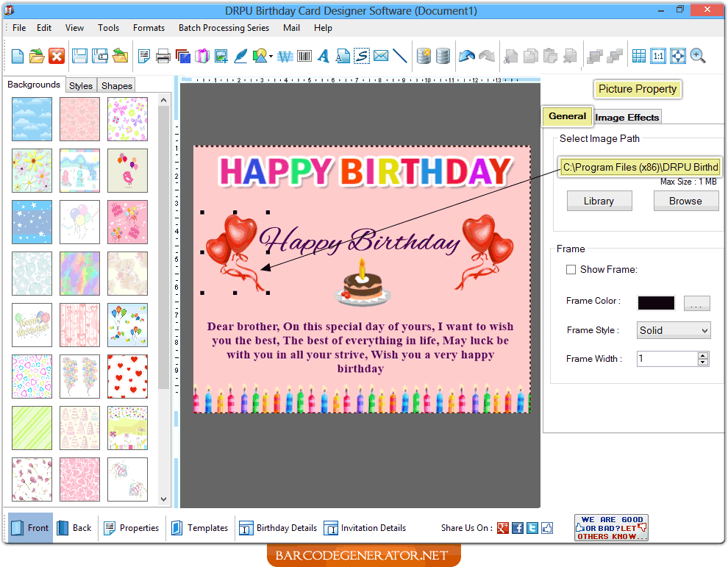Click the fit-to-window arrows icon
Image resolution: width=728 pixels, height=567 pixels.
[x=677, y=56]
